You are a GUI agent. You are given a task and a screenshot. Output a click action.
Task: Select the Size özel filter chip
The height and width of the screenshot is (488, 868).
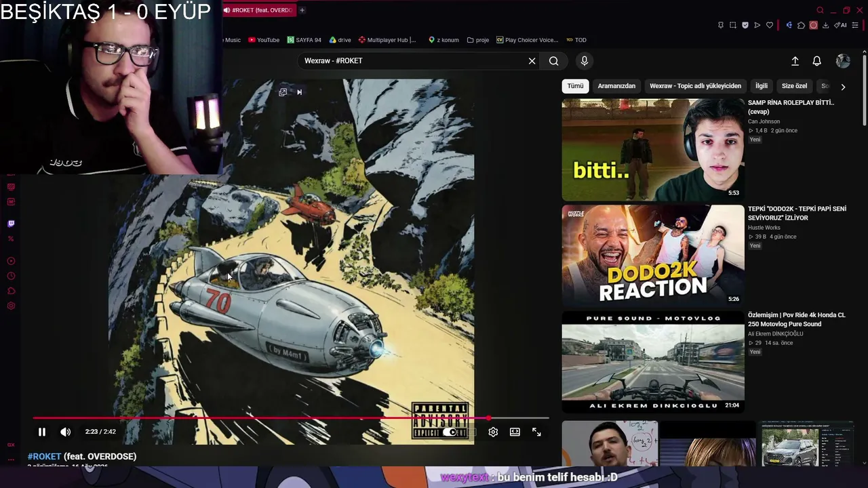coord(794,86)
